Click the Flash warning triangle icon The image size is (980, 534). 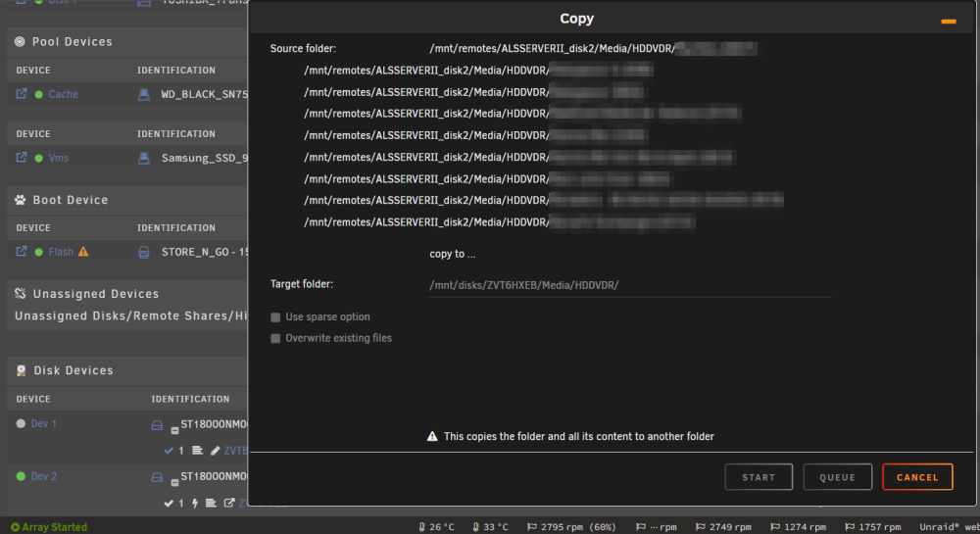pos(83,252)
